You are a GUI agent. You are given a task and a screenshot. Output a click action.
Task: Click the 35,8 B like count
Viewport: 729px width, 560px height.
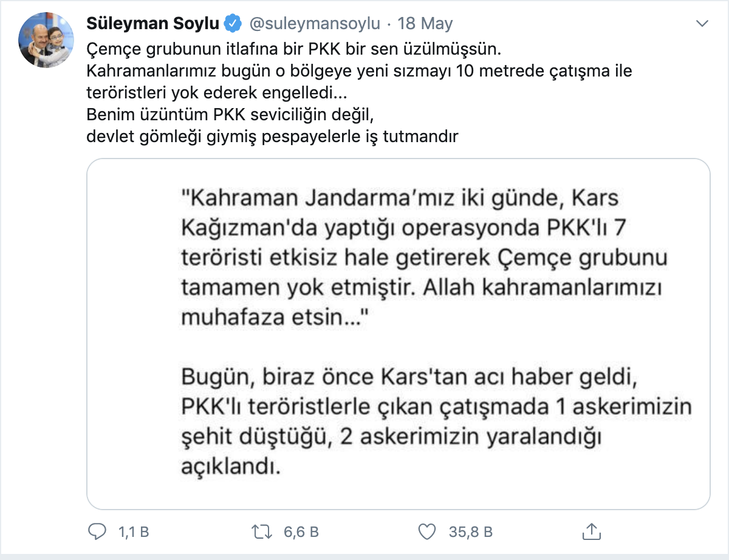[x=470, y=532]
